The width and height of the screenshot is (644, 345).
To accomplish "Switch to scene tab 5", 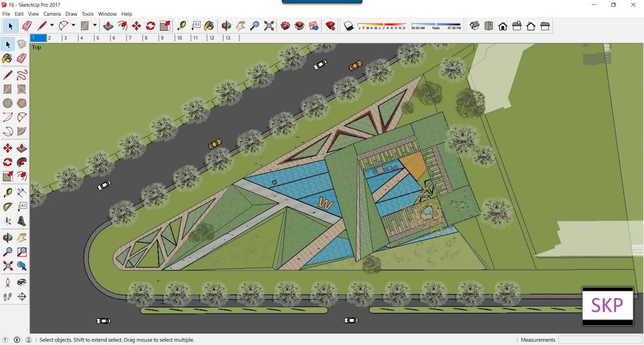I will [97, 38].
